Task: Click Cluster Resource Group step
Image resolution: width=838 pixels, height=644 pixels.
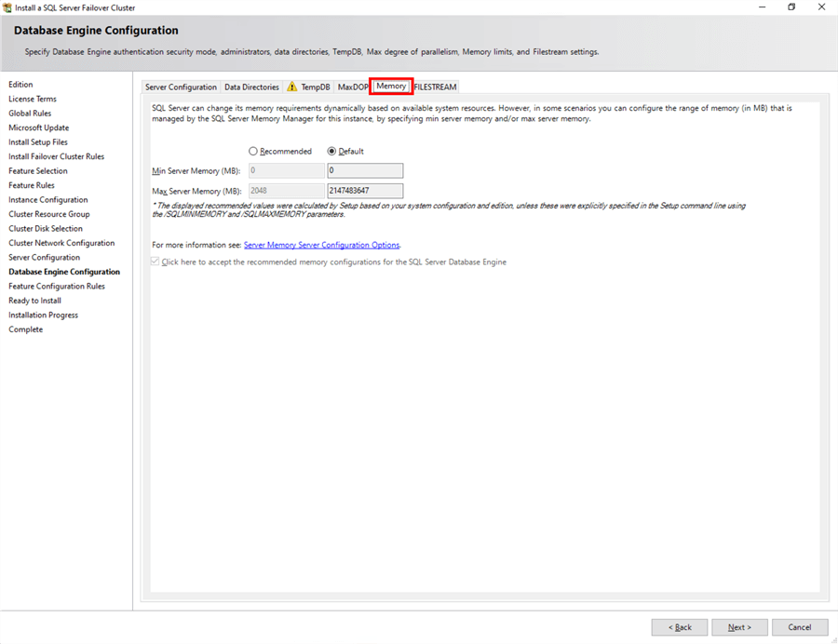Action: 49,214
